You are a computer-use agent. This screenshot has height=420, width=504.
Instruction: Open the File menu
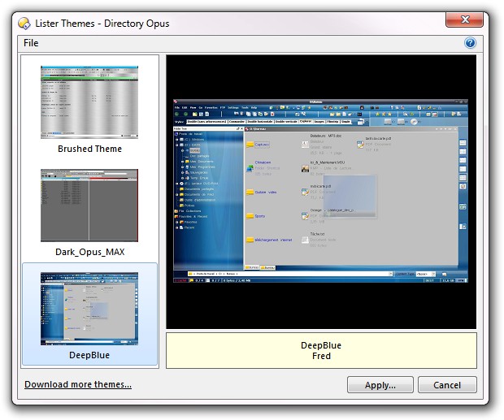click(31, 43)
